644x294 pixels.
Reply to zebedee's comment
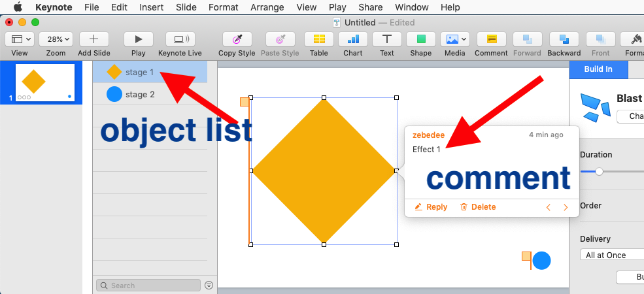click(432, 207)
